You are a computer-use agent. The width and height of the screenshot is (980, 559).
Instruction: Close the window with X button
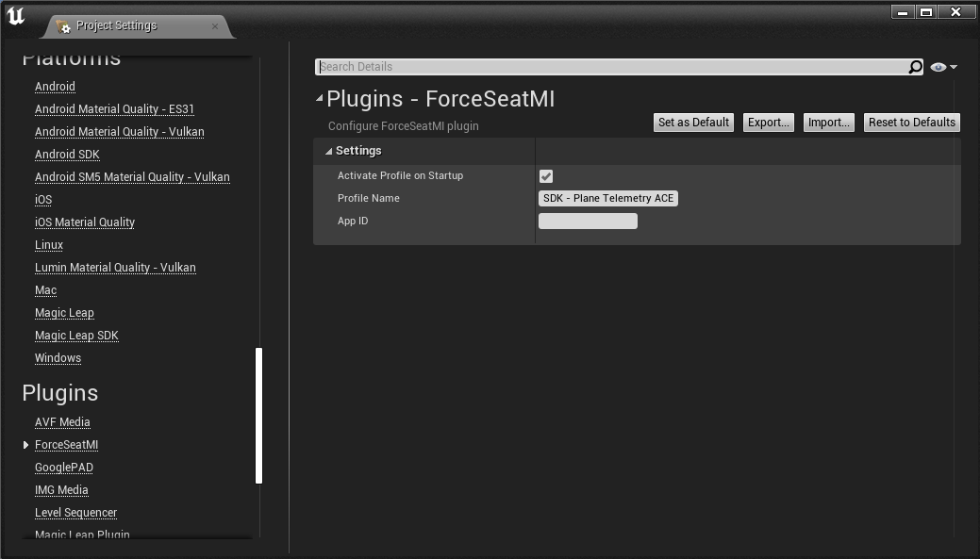955,12
